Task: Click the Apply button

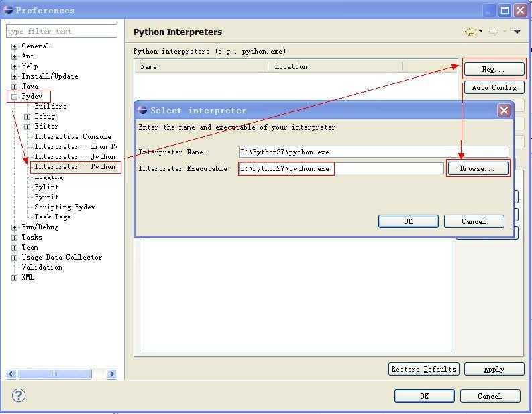Action: [494, 369]
